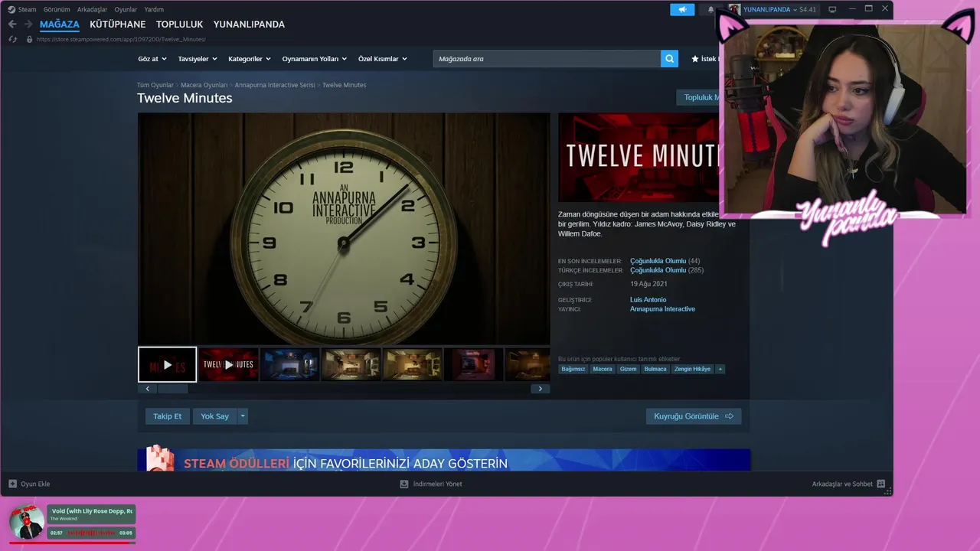
Task: Open publisher Annapurna Interactive link
Action: pyautogui.click(x=662, y=309)
